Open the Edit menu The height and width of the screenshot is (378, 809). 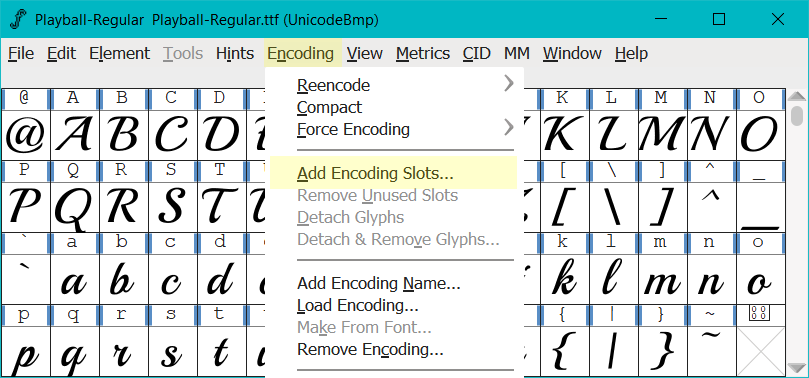(x=61, y=53)
